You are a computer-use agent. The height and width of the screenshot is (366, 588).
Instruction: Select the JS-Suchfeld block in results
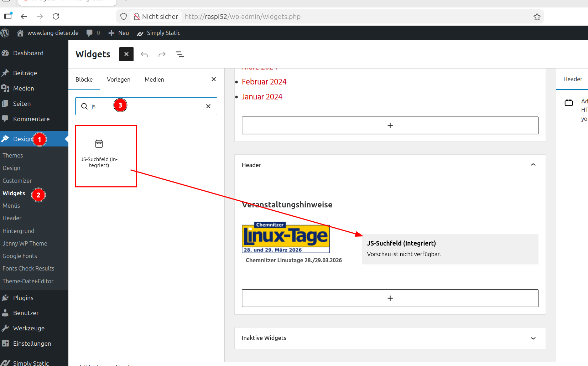[99, 153]
